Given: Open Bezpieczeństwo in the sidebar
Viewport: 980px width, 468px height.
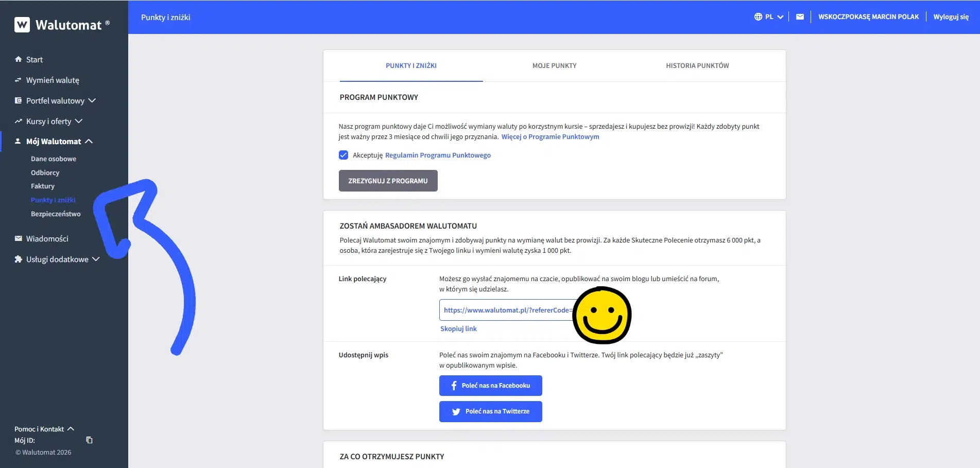Looking at the screenshot, I should tap(56, 214).
